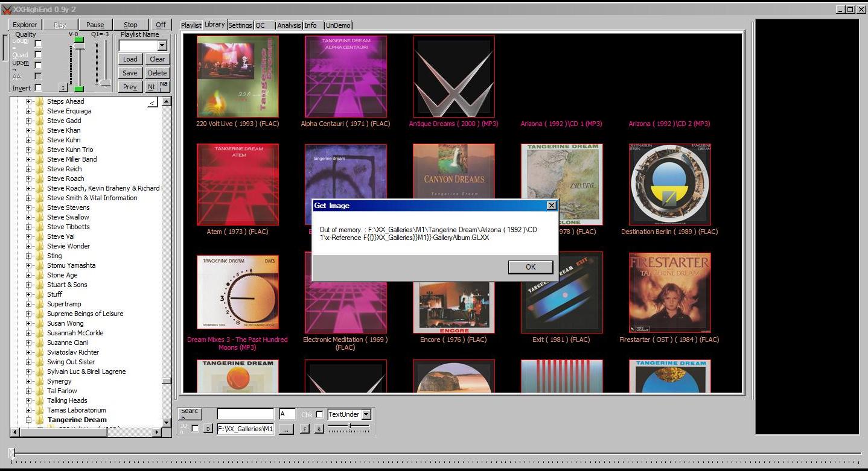The height and width of the screenshot is (471, 868).
Task: Click the small I button in Quality panel
Action: pos(63,87)
